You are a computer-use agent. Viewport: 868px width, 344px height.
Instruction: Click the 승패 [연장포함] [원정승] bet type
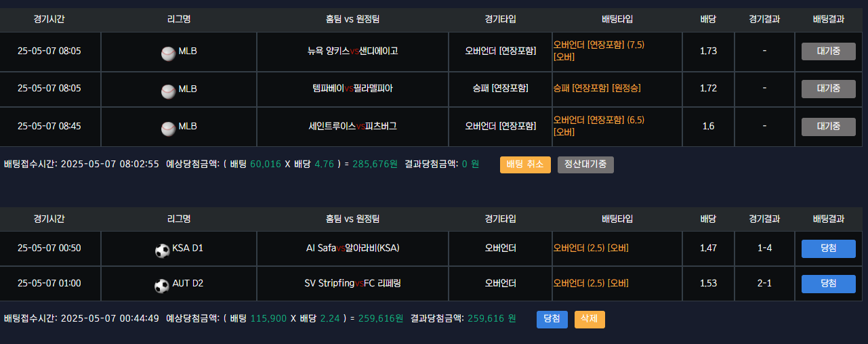pos(597,89)
